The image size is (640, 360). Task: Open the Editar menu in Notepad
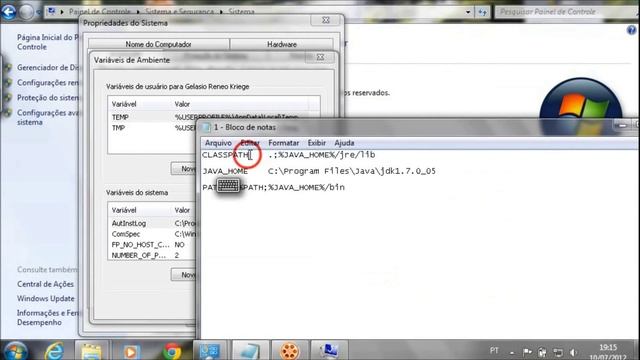250,143
